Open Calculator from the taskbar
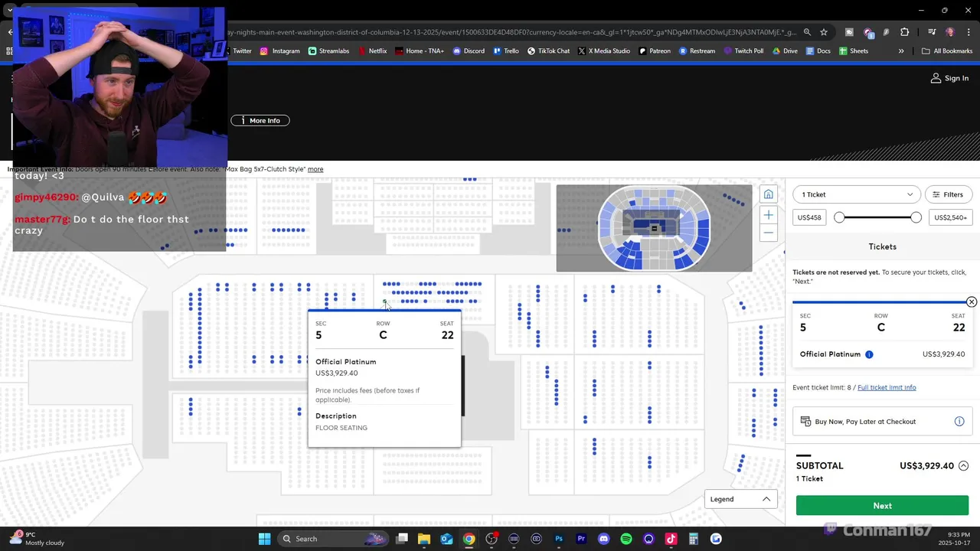The image size is (980, 551). [x=694, y=539]
